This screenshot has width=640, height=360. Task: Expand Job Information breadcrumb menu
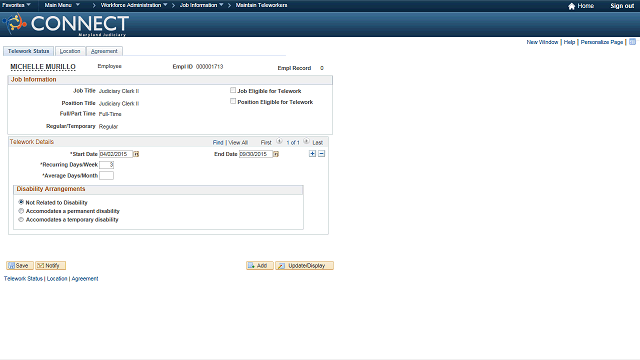(202, 5)
